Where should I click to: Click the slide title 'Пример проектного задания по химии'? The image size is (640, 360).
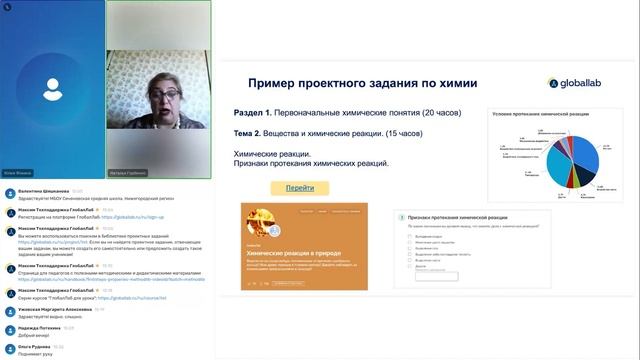pyautogui.click(x=363, y=83)
